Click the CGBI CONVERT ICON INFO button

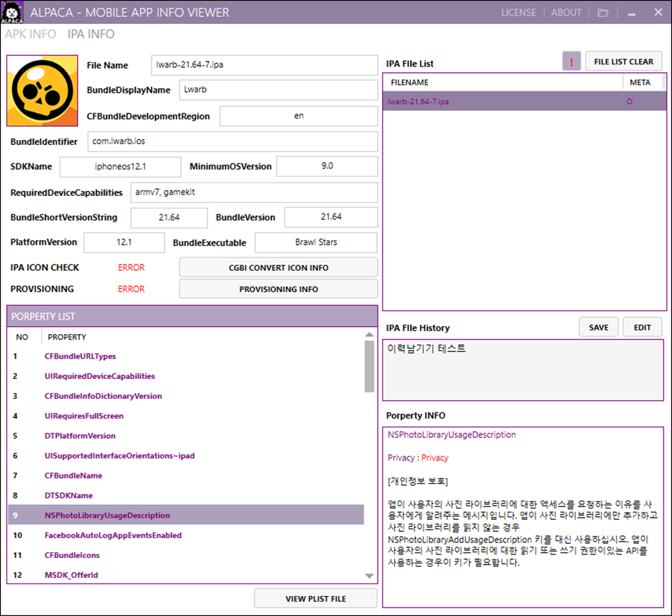pyautogui.click(x=279, y=267)
